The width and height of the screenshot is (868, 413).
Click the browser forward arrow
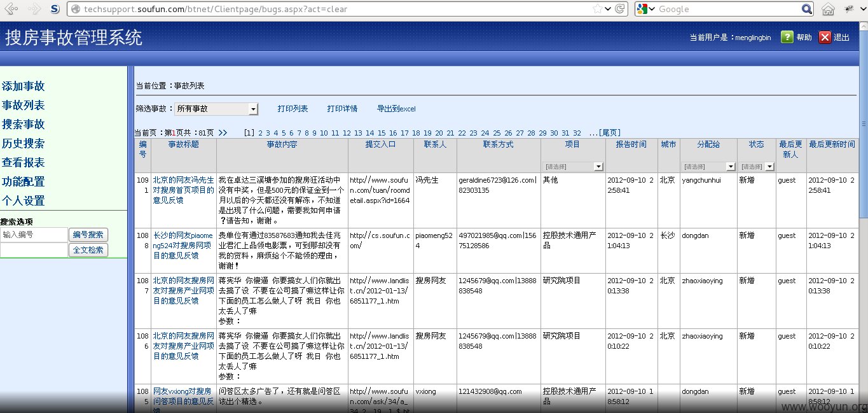tap(34, 9)
